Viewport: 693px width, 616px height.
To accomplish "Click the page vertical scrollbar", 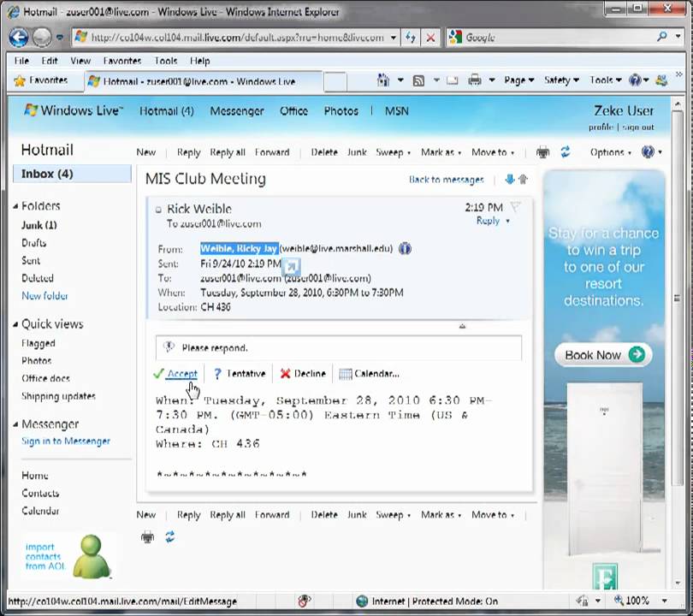I will coord(677,298).
